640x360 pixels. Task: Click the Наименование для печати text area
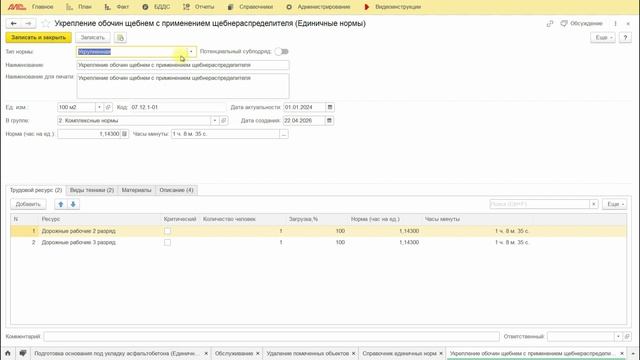pyautogui.click(x=183, y=86)
